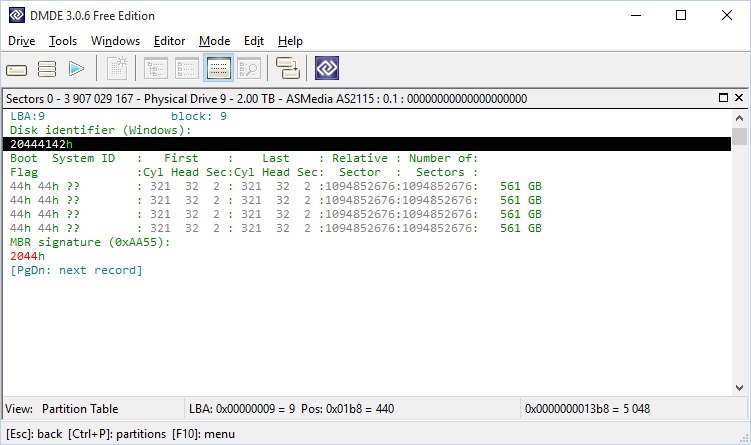Click the PgDn: next record hint
The height and width of the screenshot is (445, 751).
(x=76, y=270)
